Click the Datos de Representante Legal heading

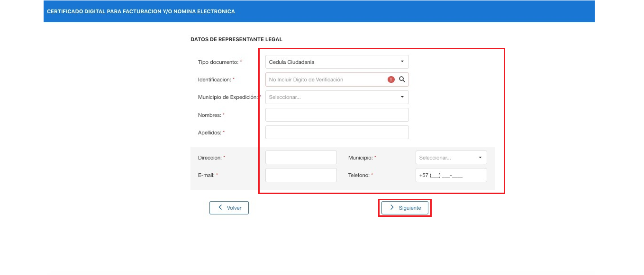coord(236,39)
